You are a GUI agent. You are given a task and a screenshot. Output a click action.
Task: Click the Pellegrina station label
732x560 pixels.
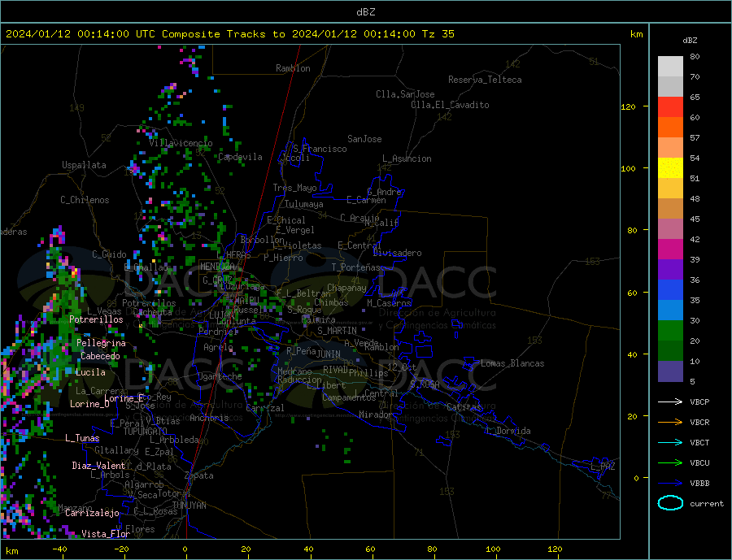(101, 343)
